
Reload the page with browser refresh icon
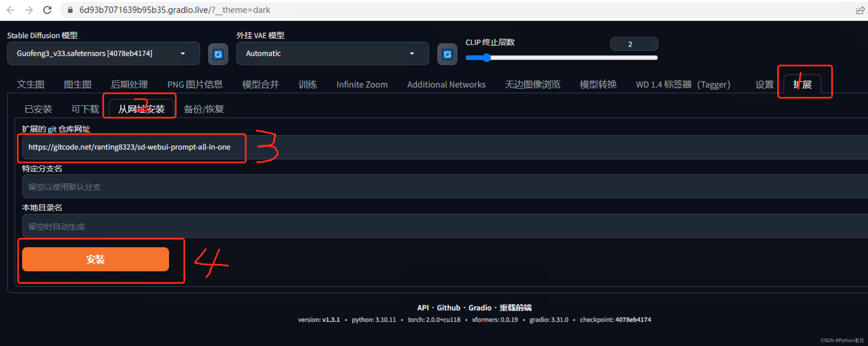(x=47, y=10)
